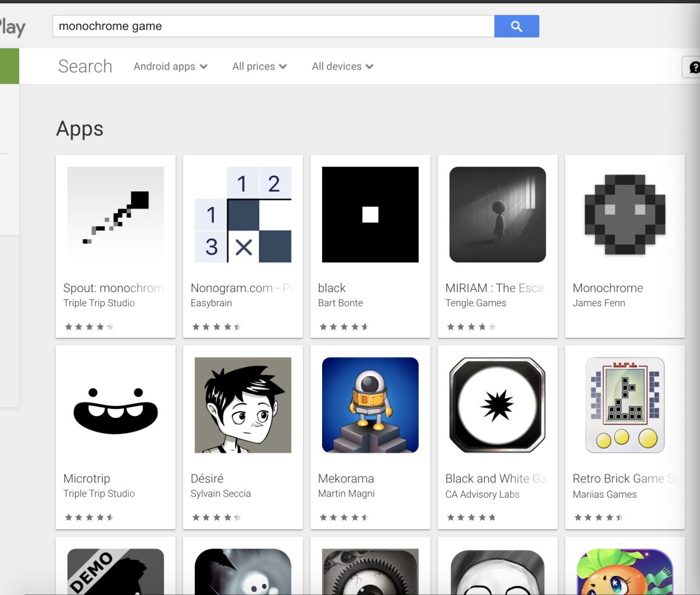Open the Monochrome pixel face icon
The height and width of the screenshot is (595, 700).
(625, 215)
